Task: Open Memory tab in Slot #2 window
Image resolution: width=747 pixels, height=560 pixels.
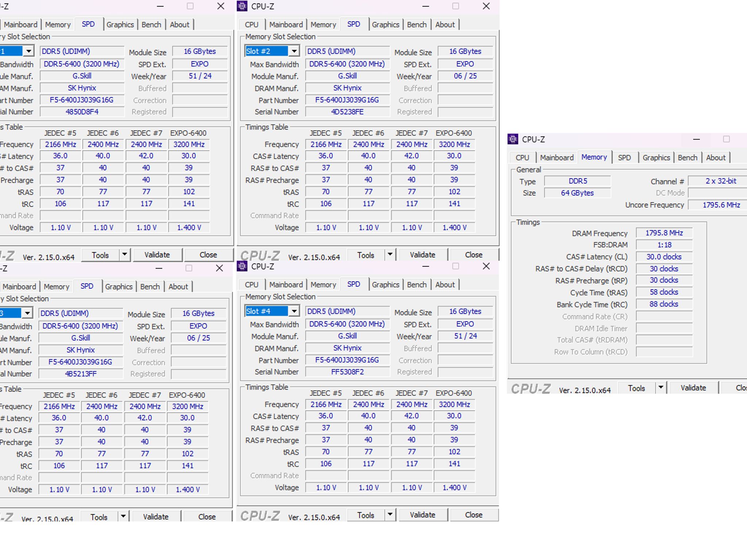Action: pos(323,25)
